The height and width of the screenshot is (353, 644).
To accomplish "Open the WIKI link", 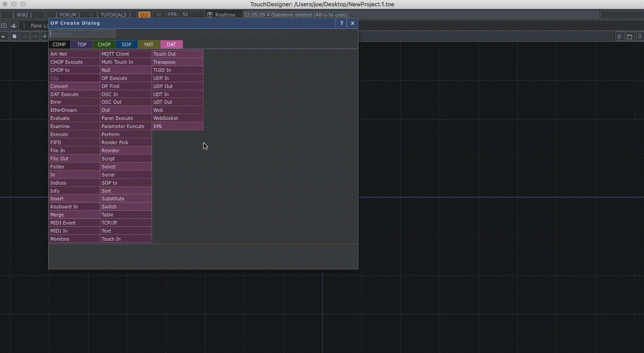I will [22, 15].
